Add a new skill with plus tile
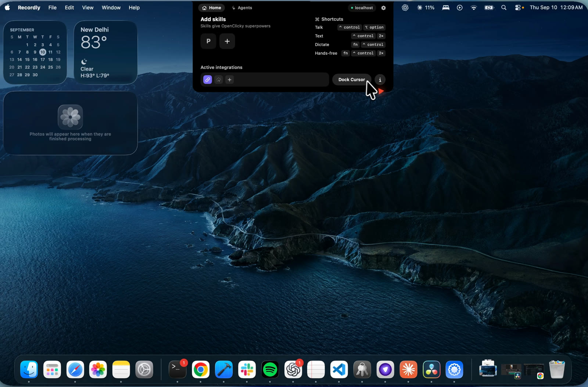 pyautogui.click(x=227, y=41)
